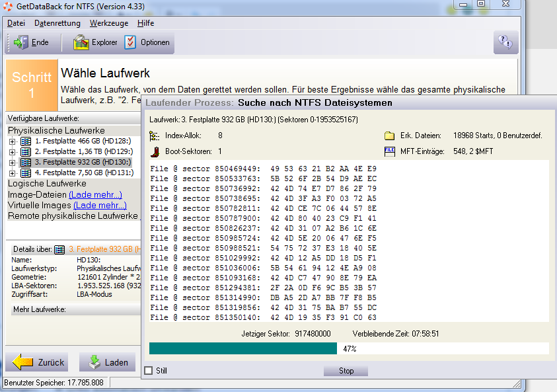The height and width of the screenshot is (392, 557).
Task: Click log line for sector 850988521
Action: 263,248
